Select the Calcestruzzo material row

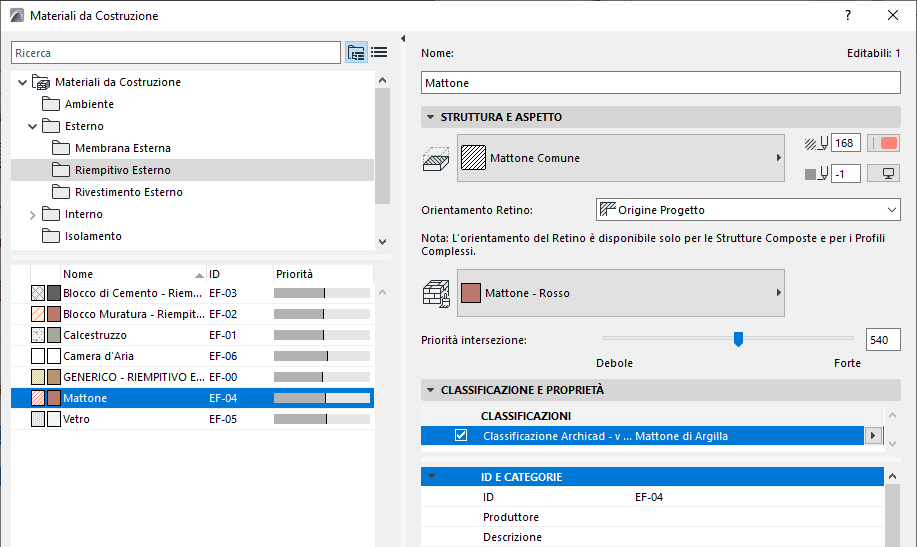pyautogui.click(x=192, y=335)
